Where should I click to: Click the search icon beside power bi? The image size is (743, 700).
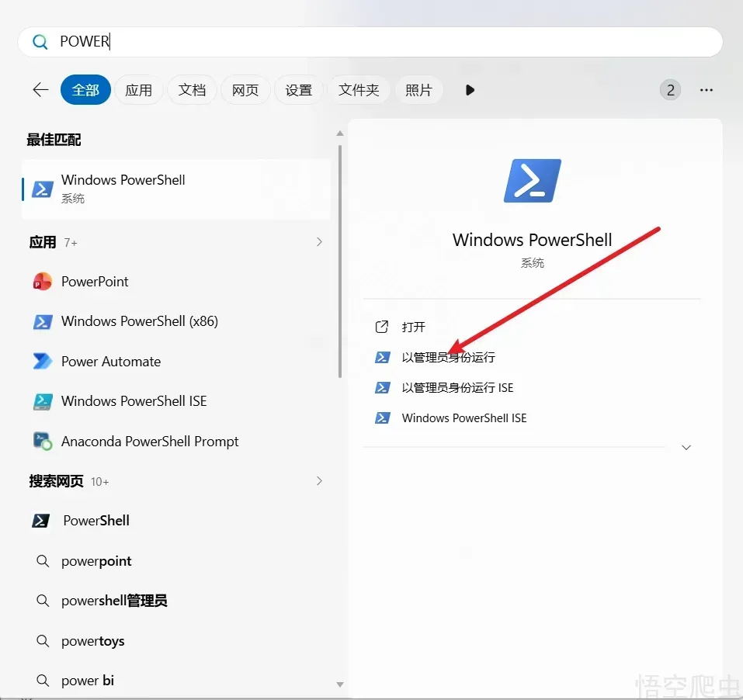pos(43,681)
